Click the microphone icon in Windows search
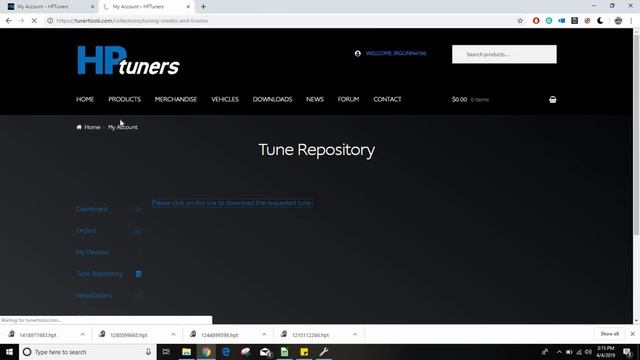The width and height of the screenshot is (640, 360). click(148, 352)
